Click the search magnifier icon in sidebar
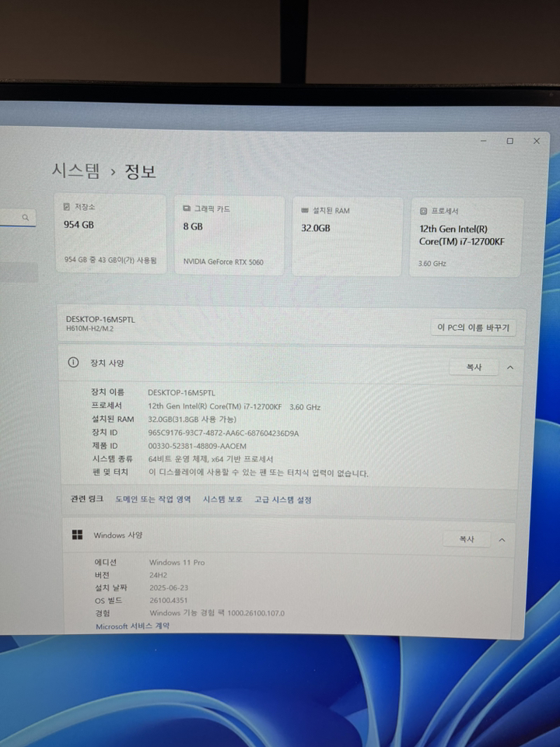Image resolution: width=560 pixels, height=747 pixels. (x=26, y=218)
